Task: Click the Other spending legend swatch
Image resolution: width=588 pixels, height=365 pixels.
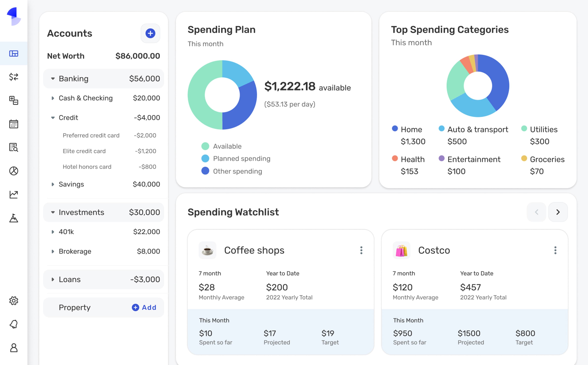Action: (x=205, y=171)
